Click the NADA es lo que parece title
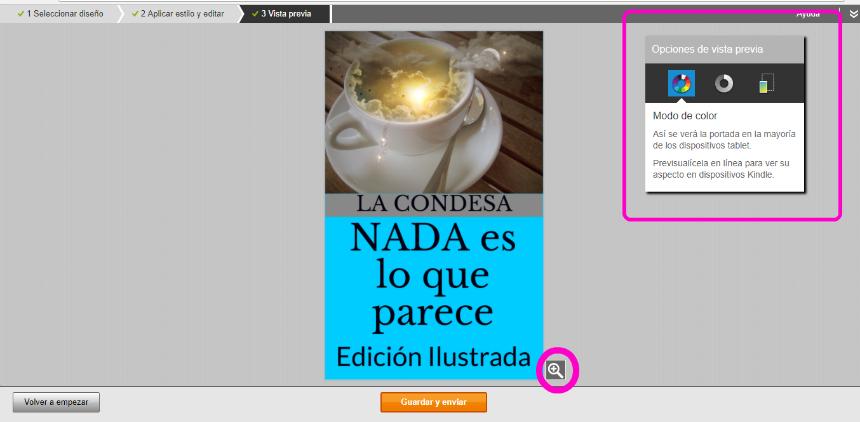860x422 pixels. [x=433, y=276]
